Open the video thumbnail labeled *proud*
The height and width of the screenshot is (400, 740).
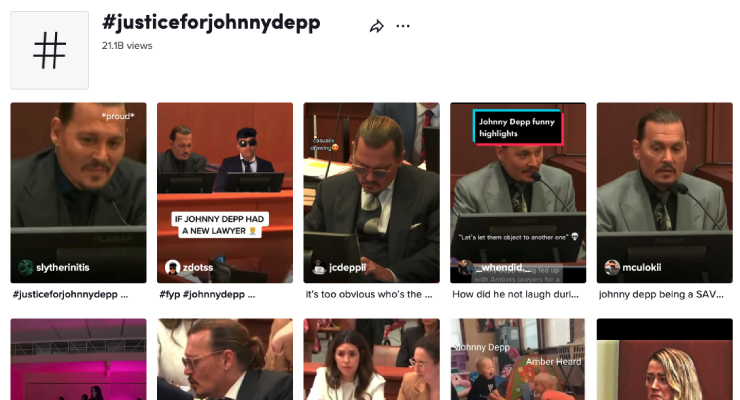[x=78, y=192]
